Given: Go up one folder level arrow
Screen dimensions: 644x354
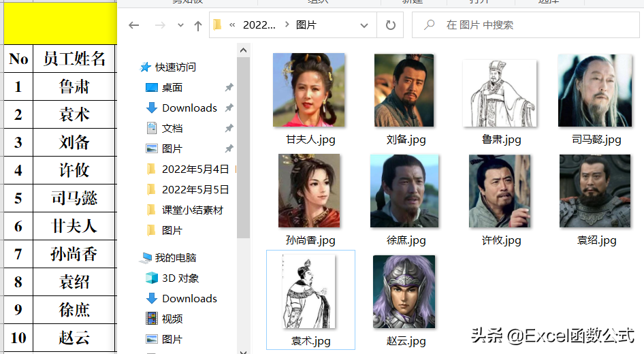Looking at the screenshot, I should [x=198, y=26].
